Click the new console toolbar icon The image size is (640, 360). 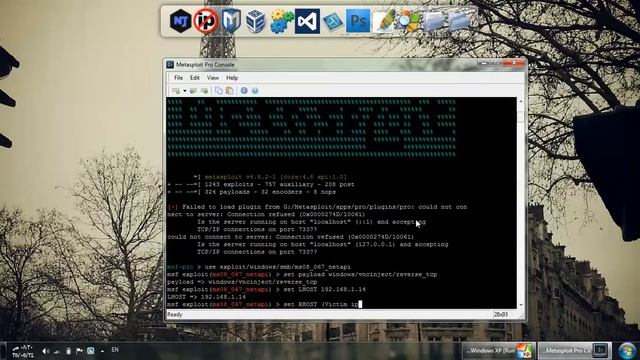click(176, 91)
